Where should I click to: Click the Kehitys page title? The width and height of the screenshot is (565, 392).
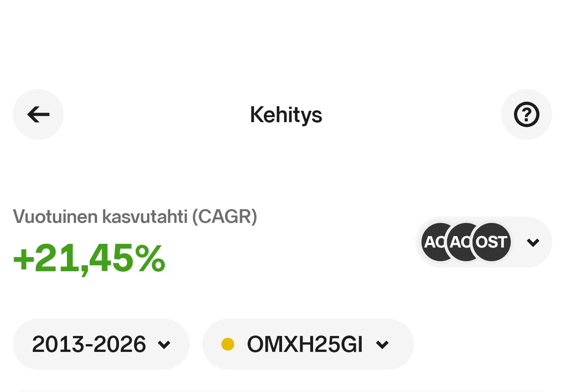coord(286,114)
